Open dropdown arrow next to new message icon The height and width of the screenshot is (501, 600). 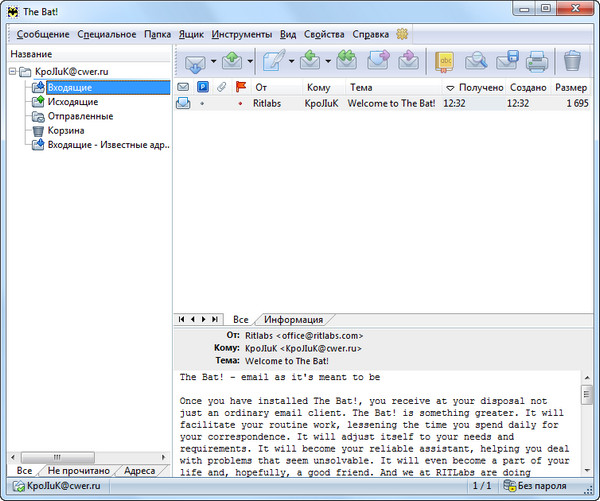pos(291,62)
